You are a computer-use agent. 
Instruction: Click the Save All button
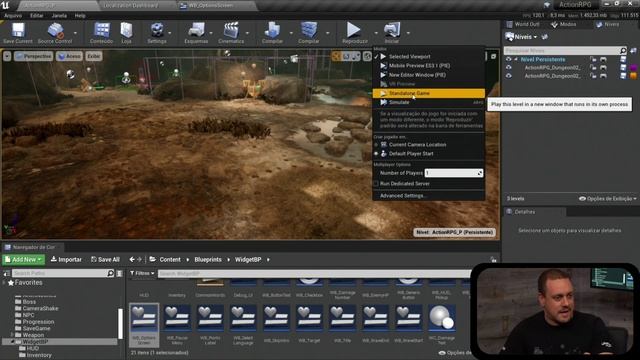[105, 259]
